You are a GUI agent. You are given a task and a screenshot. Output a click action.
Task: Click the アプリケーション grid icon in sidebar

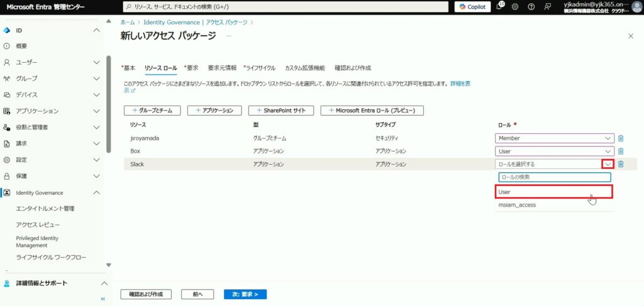tap(6, 111)
